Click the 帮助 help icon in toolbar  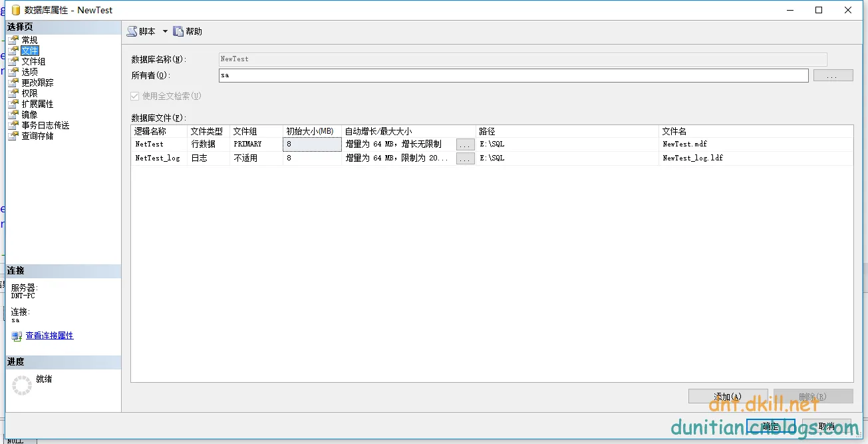pyautogui.click(x=178, y=31)
